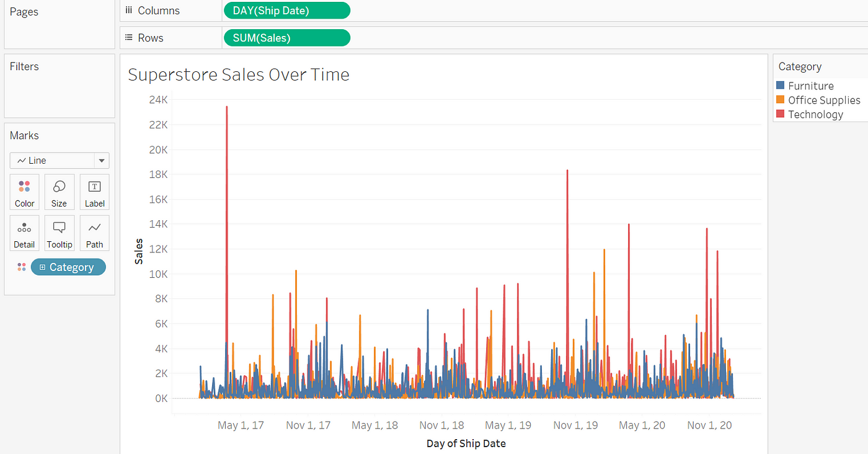Image resolution: width=868 pixels, height=454 pixels.
Task: Click the May 1, 18 axis label
Action: coord(374,425)
